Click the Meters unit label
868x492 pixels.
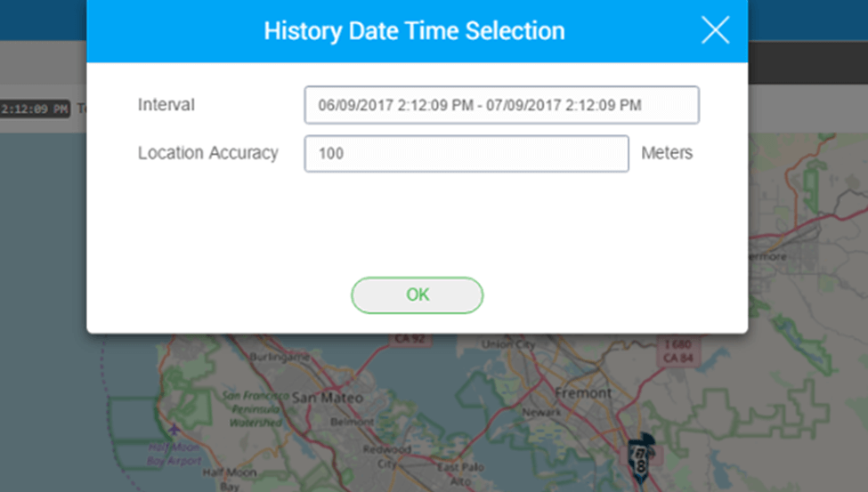(x=667, y=153)
